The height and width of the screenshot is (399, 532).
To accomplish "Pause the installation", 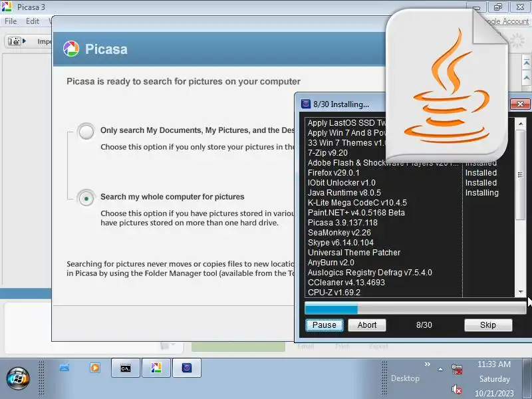I will pos(325,325).
